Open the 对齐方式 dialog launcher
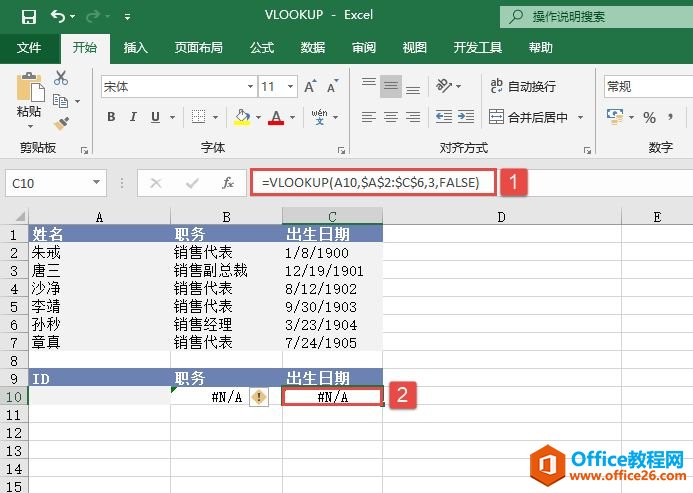This screenshot has width=693, height=493. 587,151
